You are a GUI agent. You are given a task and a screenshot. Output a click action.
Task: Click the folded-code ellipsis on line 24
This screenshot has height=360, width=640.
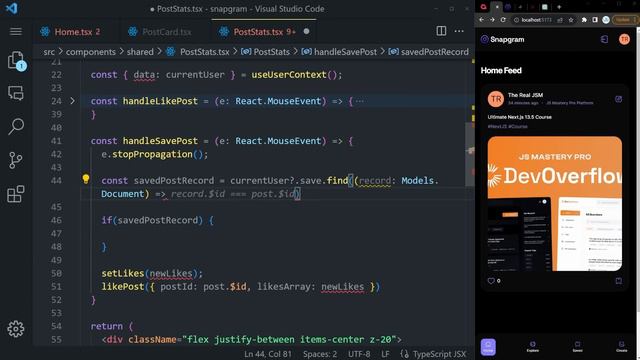pyautogui.click(x=360, y=101)
